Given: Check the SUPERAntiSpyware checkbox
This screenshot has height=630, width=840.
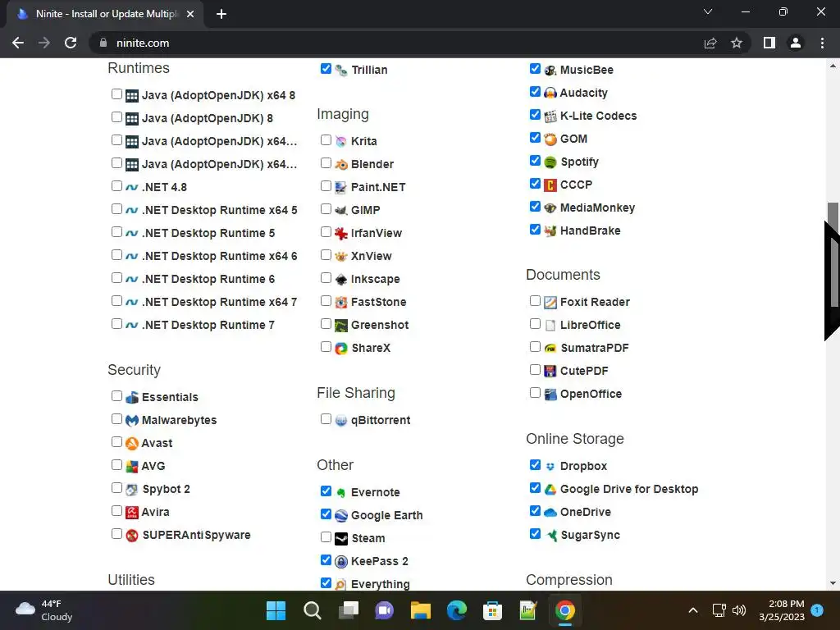Looking at the screenshot, I should click(x=116, y=533).
